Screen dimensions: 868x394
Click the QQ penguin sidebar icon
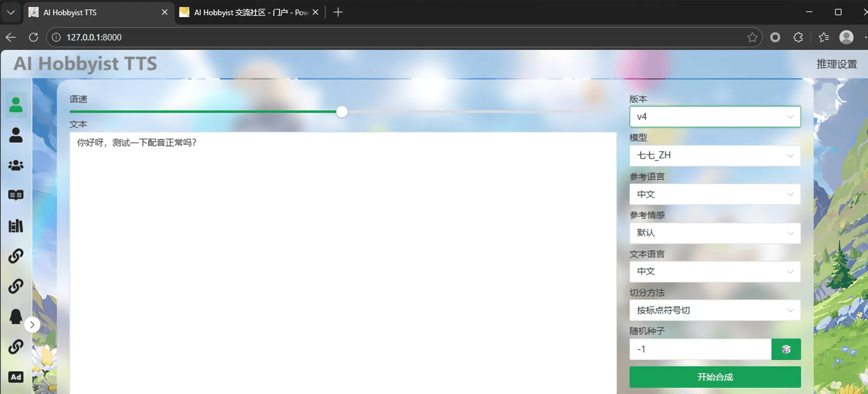[16, 316]
